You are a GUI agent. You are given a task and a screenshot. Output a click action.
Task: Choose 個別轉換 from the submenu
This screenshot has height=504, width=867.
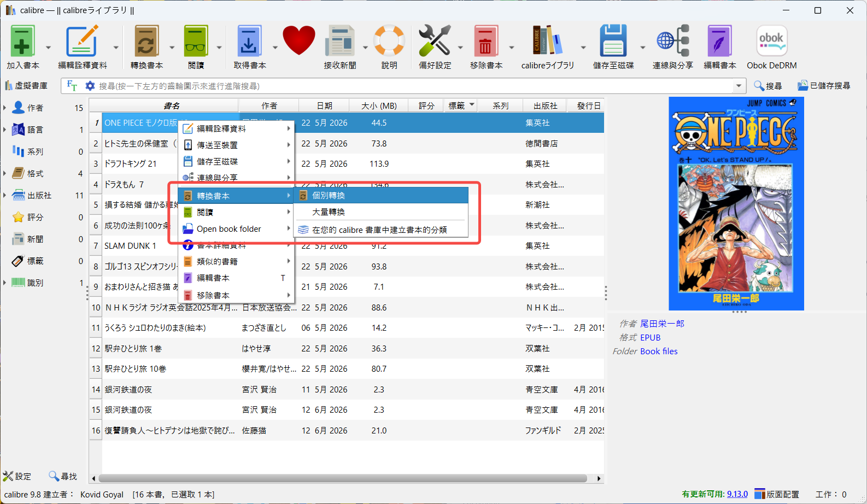(381, 195)
